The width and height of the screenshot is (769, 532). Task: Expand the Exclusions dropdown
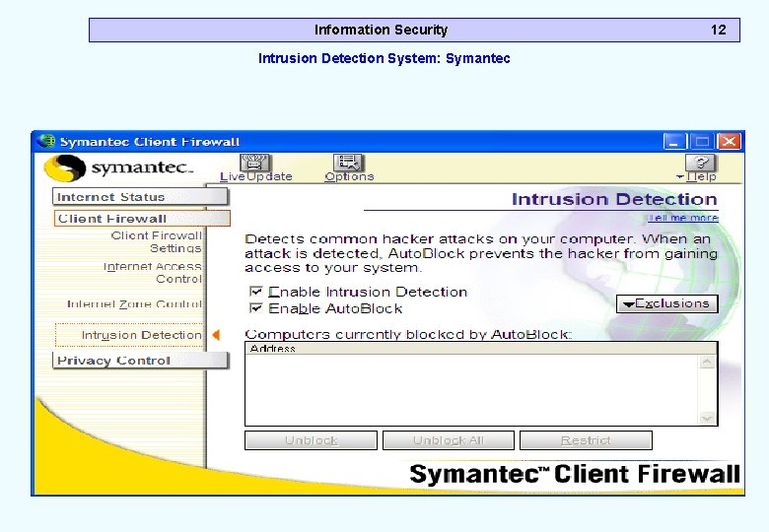(667, 303)
